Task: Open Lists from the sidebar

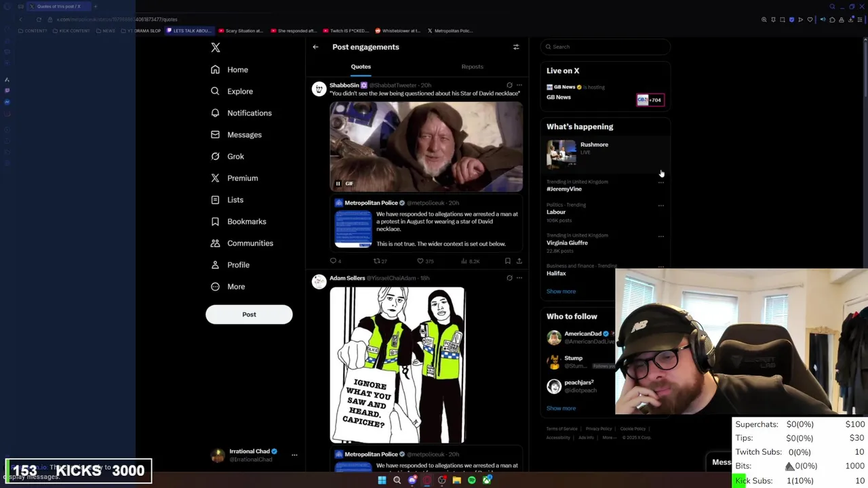Action: click(x=227, y=200)
